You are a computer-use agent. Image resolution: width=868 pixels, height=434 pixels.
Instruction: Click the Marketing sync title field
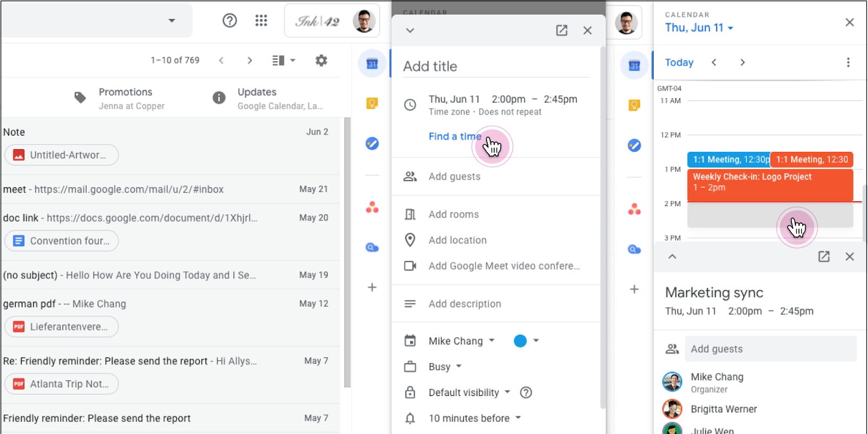(714, 292)
